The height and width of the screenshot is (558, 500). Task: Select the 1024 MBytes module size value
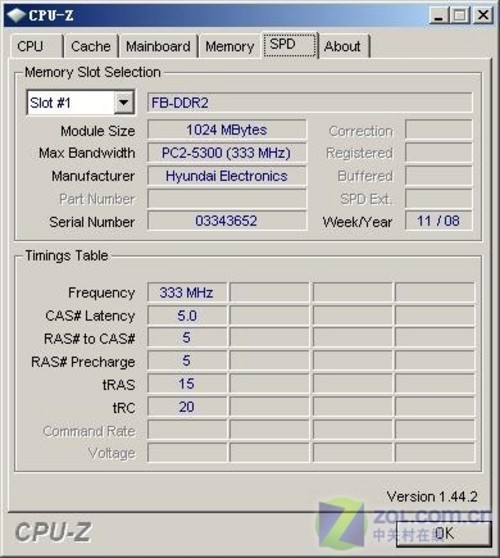pos(227,130)
